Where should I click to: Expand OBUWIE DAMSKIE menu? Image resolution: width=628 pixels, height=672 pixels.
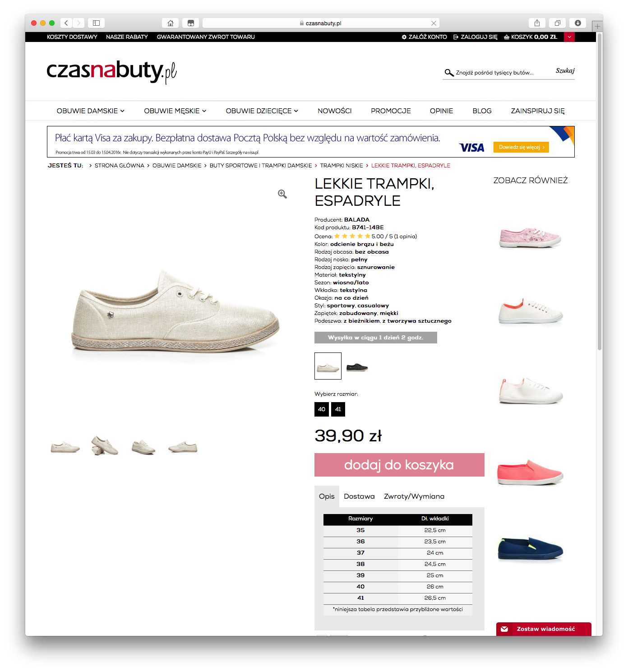coord(90,111)
